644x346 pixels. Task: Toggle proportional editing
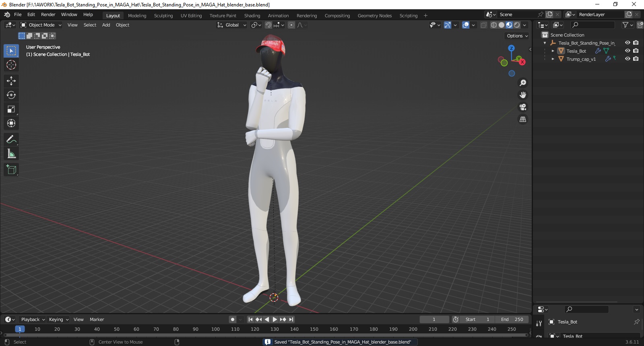(291, 25)
